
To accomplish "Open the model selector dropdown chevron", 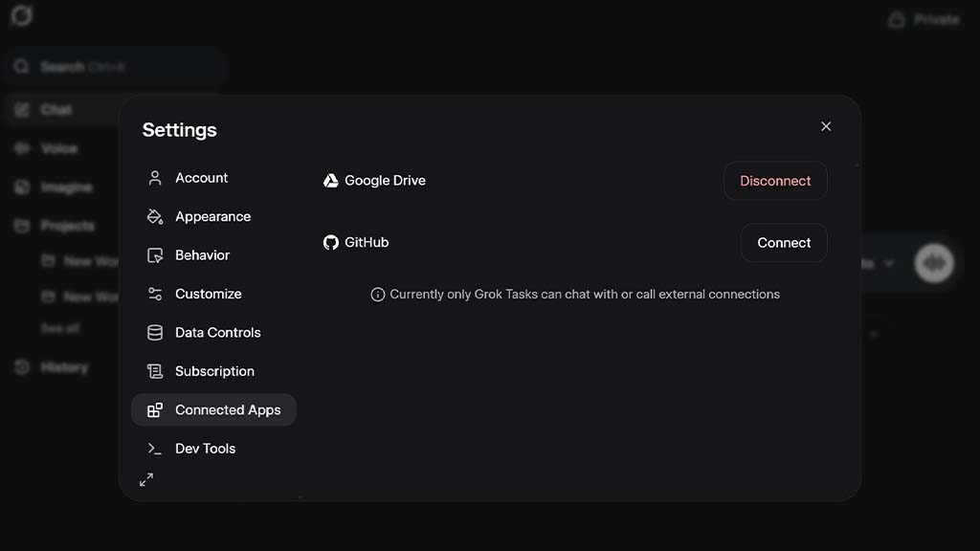I will (x=889, y=263).
